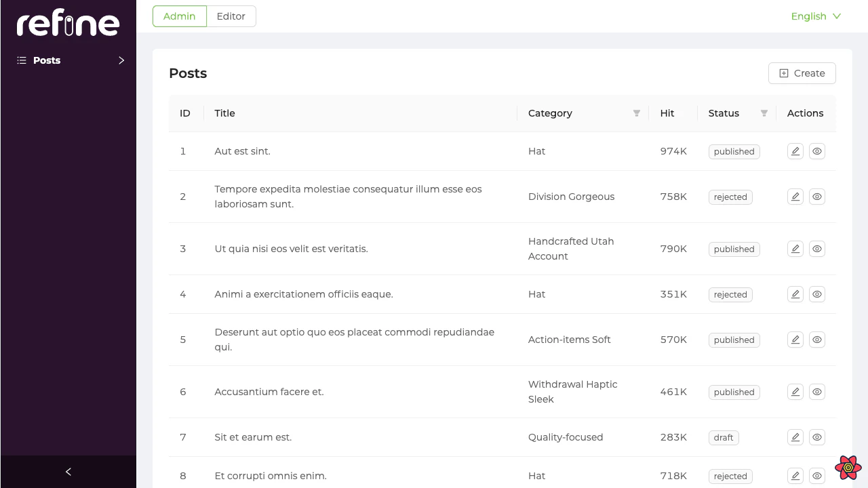
Task: Select the Admin role option
Action: 179,16
